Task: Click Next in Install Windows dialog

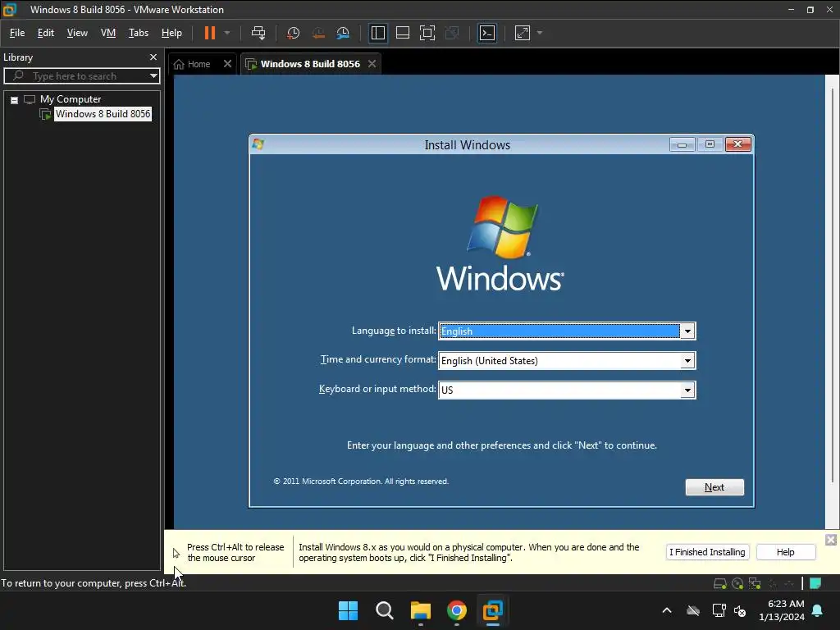Action: tap(714, 487)
